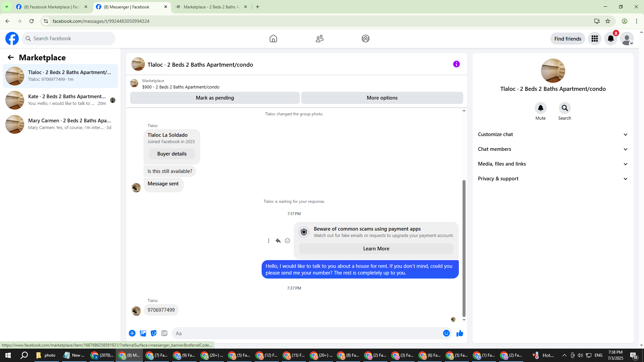Open the notifications bell
This screenshot has width=644, height=362.
610,39
